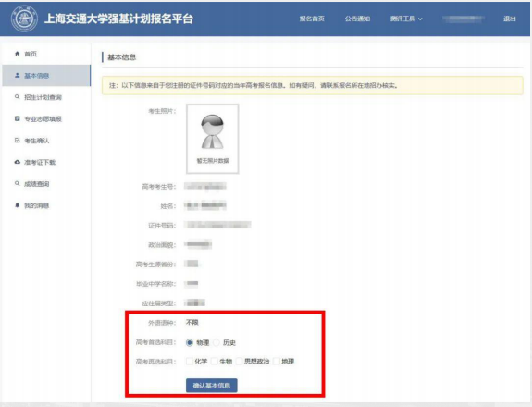Click the cloud download icon beside 准考证下载
Viewport: 532px width, 407px height.
coord(18,162)
